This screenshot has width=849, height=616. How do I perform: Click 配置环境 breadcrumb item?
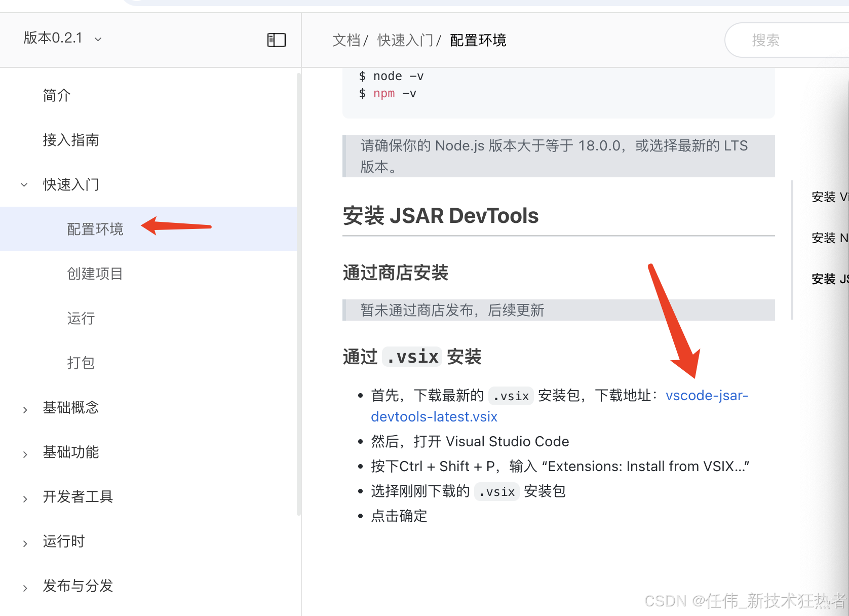(x=478, y=40)
